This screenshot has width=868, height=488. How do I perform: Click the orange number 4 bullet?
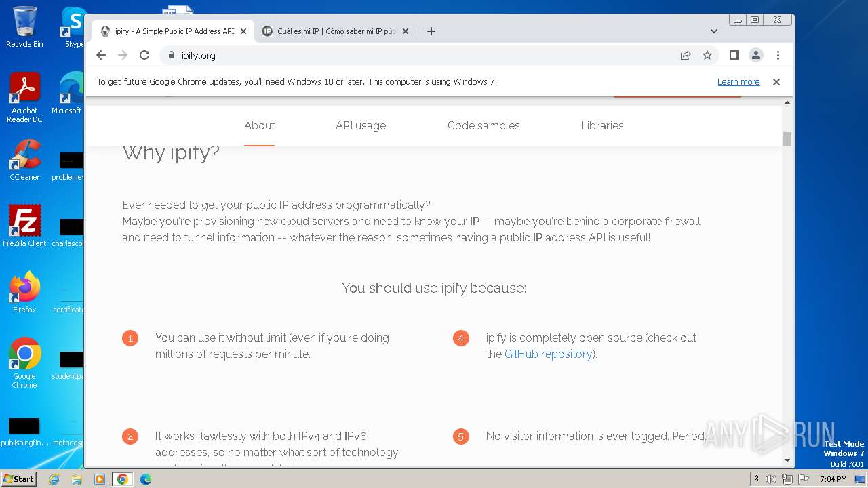tap(461, 338)
